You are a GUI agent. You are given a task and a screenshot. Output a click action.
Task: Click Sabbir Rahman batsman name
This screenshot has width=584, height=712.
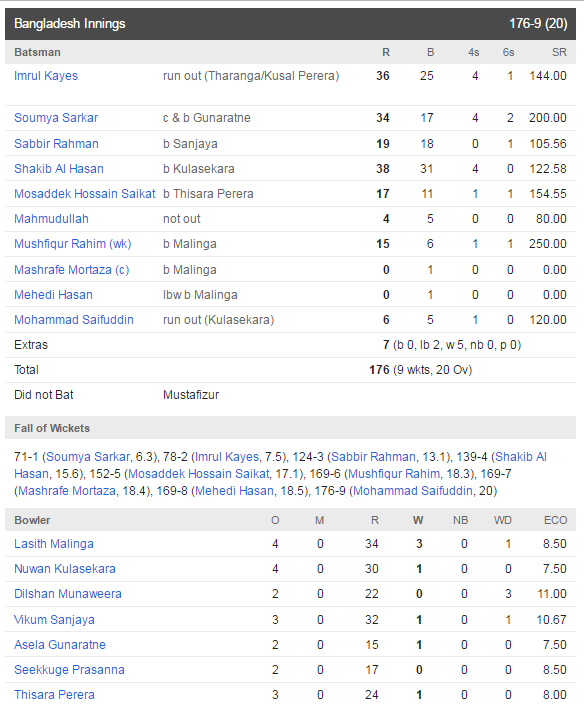56,143
